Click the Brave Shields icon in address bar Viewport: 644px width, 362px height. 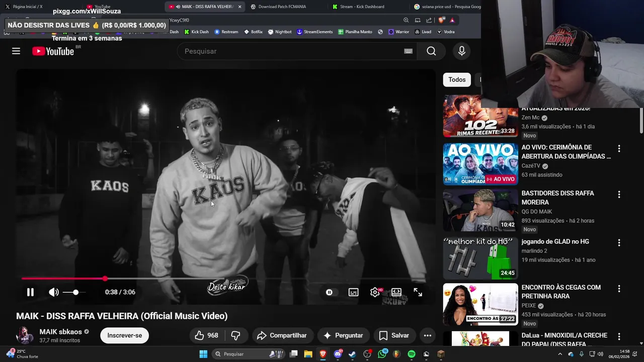[441, 20]
